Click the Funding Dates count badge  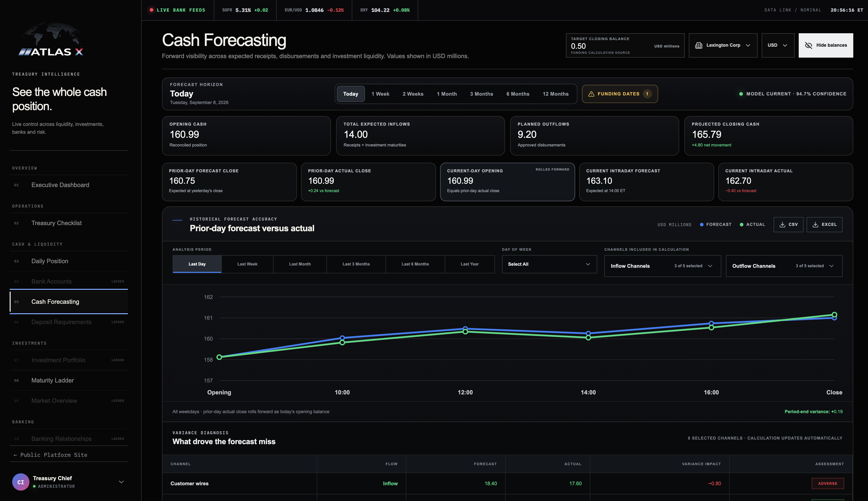pyautogui.click(x=647, y=94)
